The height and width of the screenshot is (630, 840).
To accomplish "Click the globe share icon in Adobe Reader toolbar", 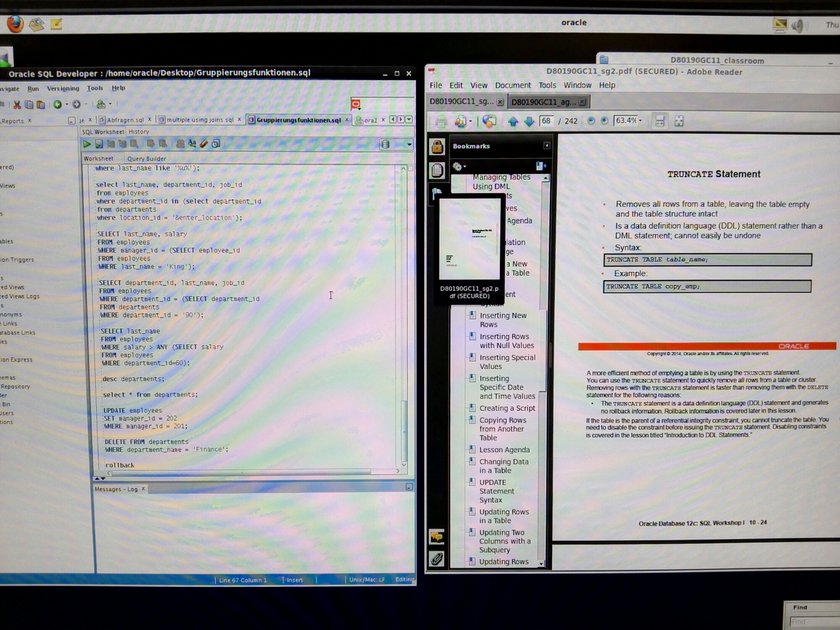I will pos(489,121).
